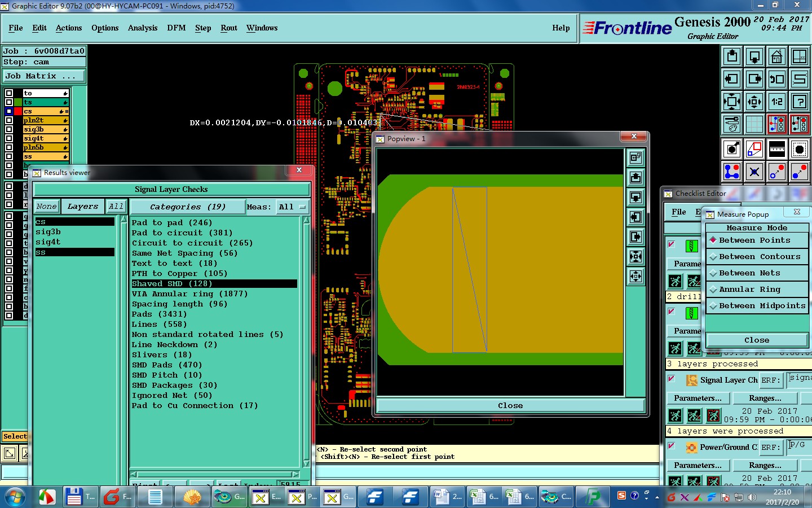Screen dimensions: 812x508
Task: Click the wrench and palette settings icon
Action: pyautogui.click(x=731, y=124)
